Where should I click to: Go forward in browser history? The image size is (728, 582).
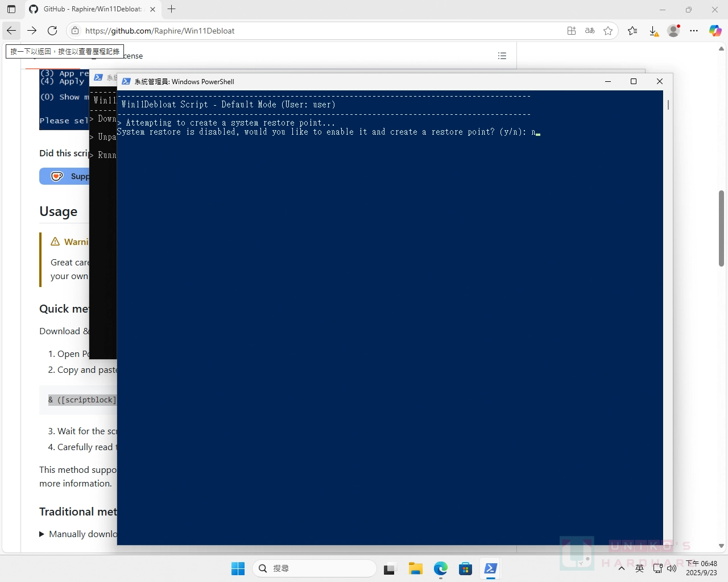32,31
